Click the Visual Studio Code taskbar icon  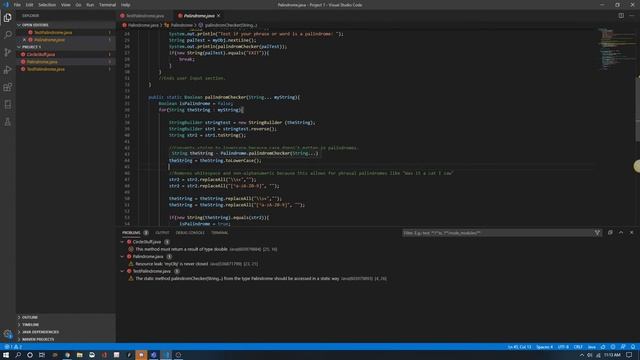pos(166,355)
